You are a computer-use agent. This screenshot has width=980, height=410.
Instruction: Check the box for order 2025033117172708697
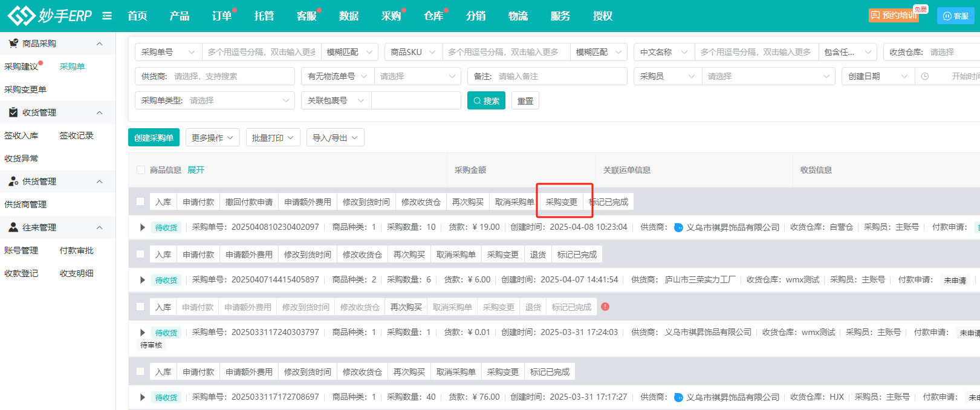coord(140,371)
